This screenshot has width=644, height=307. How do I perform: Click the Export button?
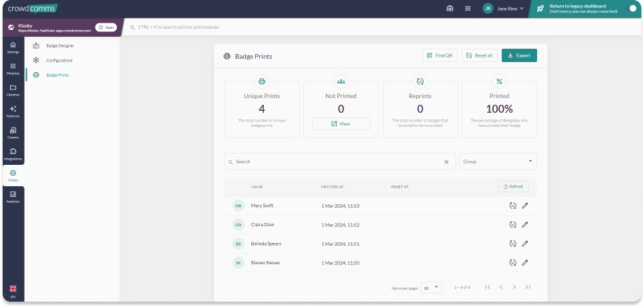[x=519, y=55]
